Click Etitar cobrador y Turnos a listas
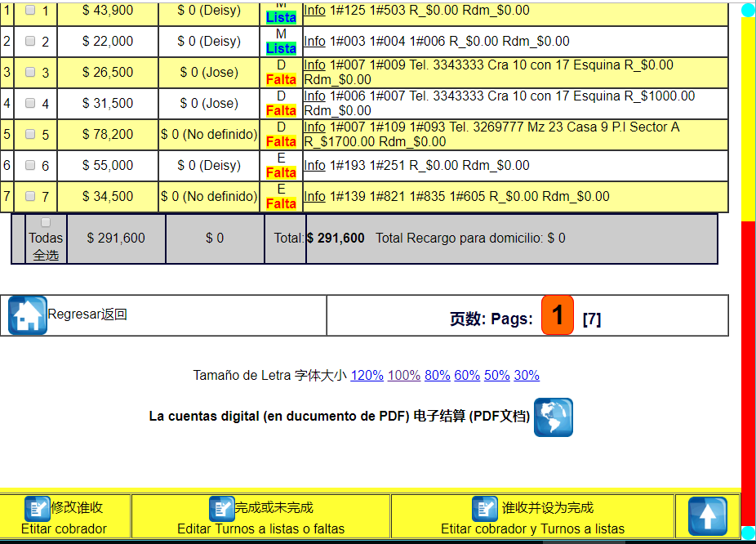 (x=533, y=529)
